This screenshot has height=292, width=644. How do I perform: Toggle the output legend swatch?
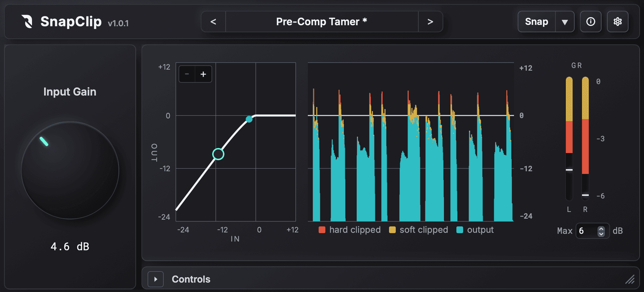point(460,230)
